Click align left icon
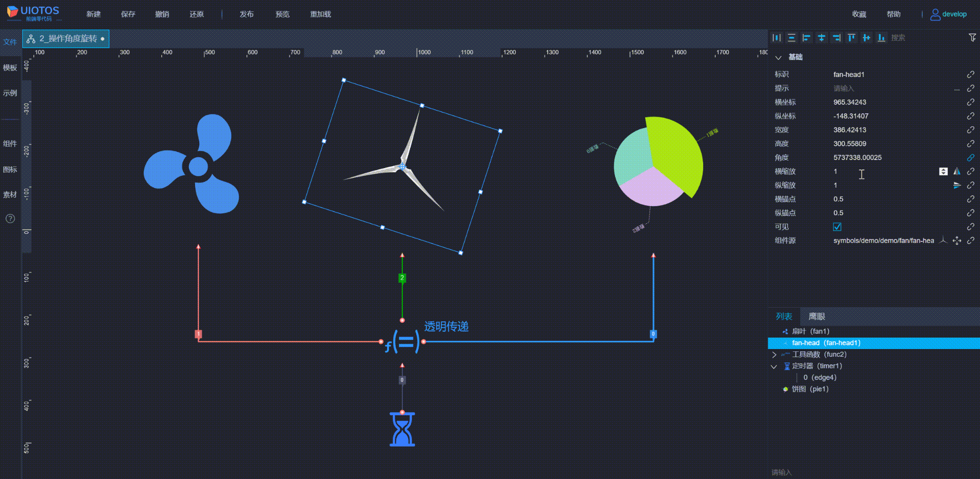This screenshot has height=479, width=980. pyautogui.click(x=806, y=38)
